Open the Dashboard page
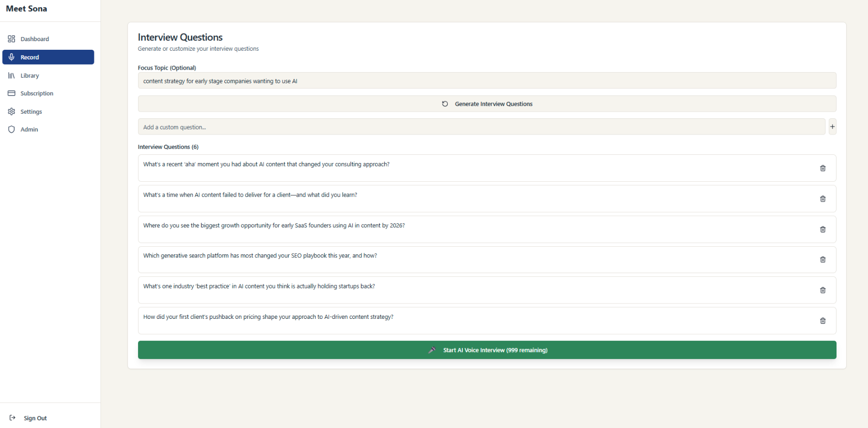Screen dimensions: 868x428 pyautogui.click(x=48, y=39)
